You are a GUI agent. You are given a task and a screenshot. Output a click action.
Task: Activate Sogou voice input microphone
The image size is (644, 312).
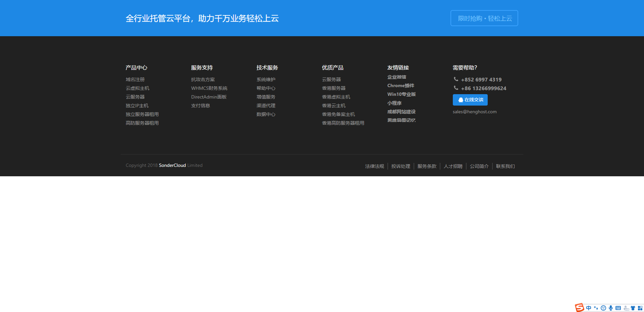coord(611,308)
